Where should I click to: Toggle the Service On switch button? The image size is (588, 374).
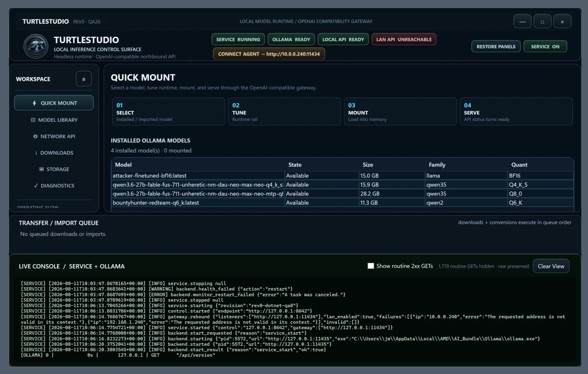(x=545, y=46)
